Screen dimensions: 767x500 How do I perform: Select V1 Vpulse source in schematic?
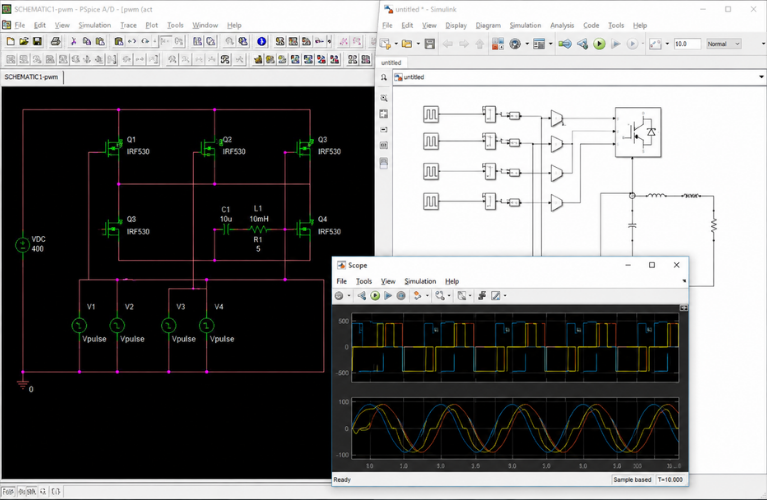[x=79, y=325]
